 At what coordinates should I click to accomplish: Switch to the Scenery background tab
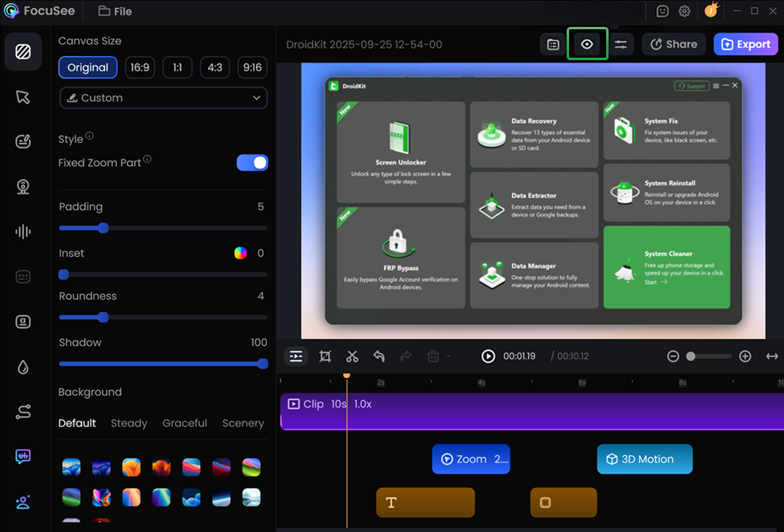(x=243, y=423)
